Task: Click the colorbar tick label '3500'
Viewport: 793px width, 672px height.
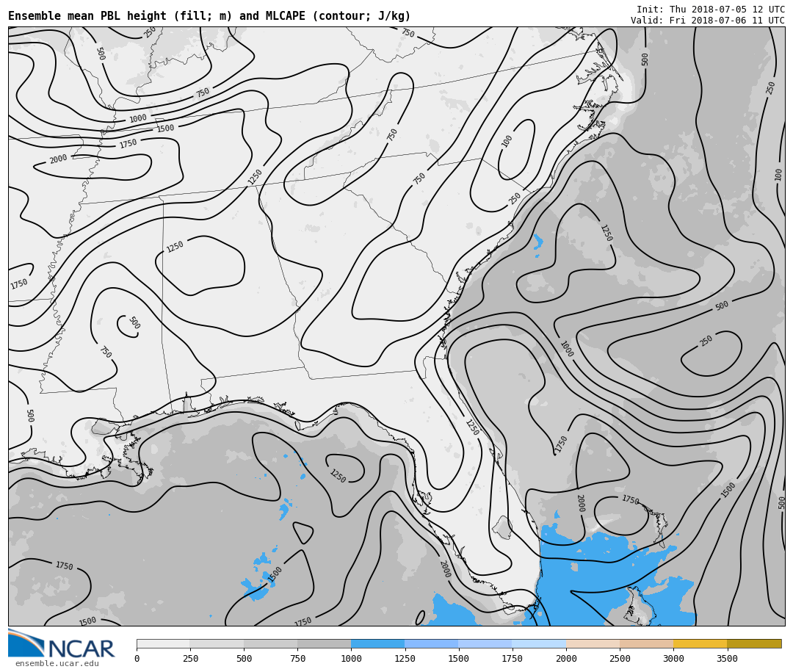Action: 727,658
